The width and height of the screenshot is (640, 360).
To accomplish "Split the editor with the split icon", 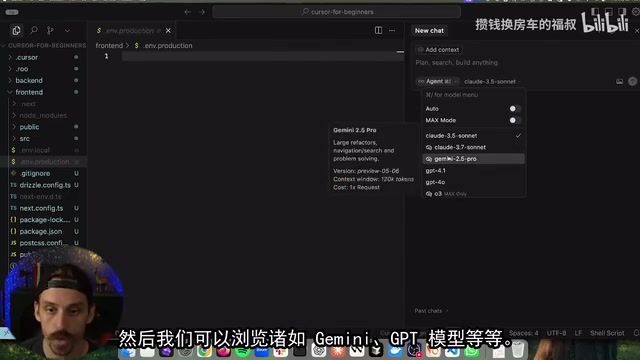I will 378,31.
